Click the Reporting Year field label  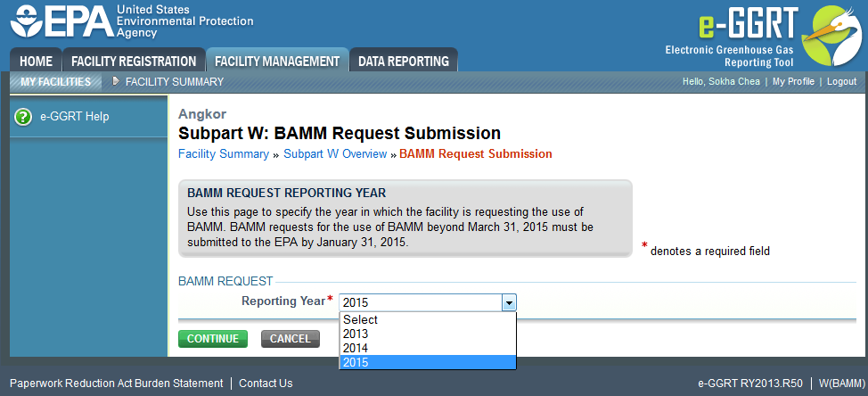[283, 301]
